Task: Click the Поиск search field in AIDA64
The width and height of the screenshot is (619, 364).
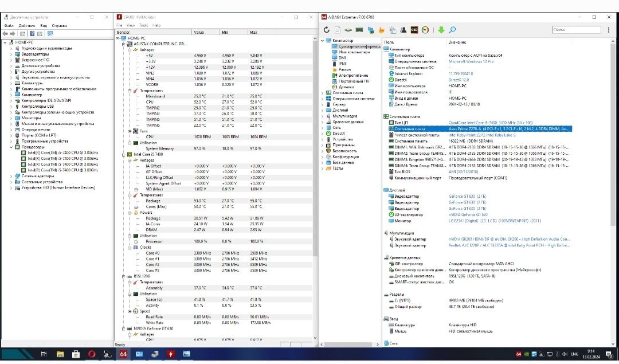Action: (577, 30)
